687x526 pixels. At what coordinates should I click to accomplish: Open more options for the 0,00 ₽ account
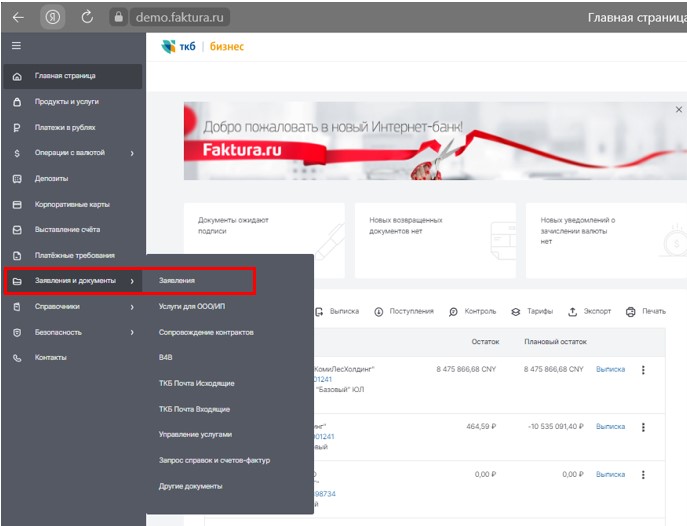[x=643, y=475]
